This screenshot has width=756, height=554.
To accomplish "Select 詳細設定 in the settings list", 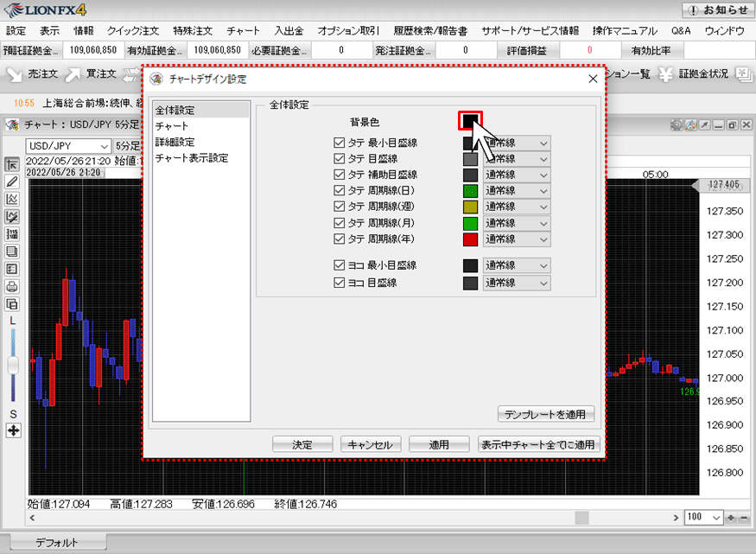I will click(175, 142).
